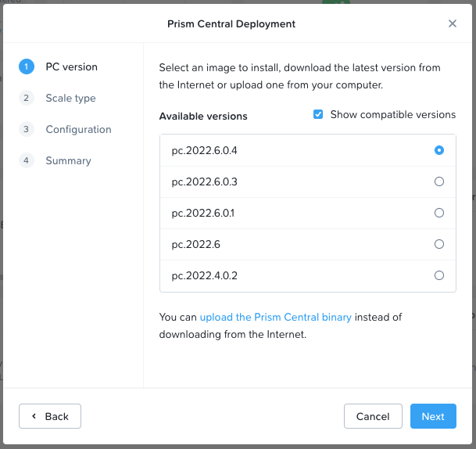
Task: Open upload the Prism Central binary link
Action: click(275, 318)
